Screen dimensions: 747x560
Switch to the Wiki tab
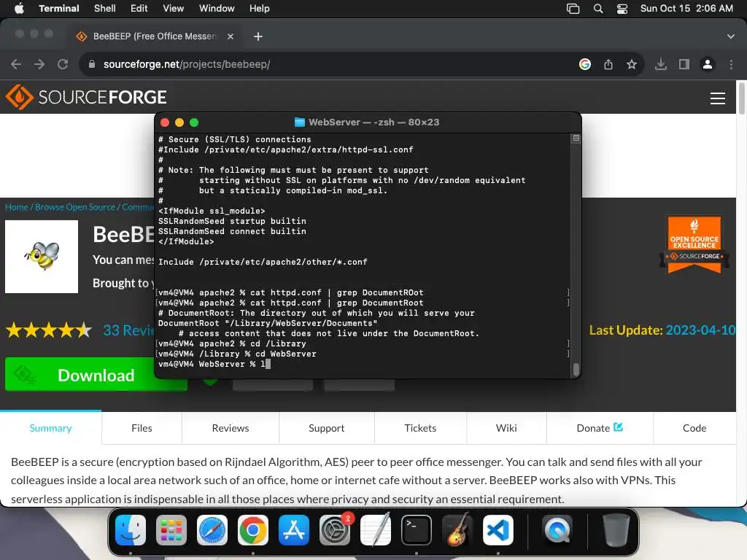[x=506, y=427]
